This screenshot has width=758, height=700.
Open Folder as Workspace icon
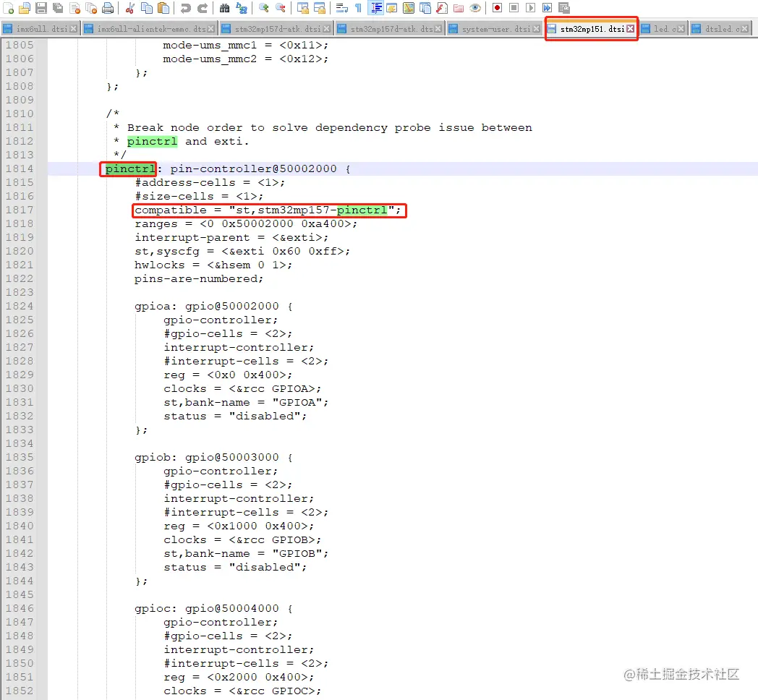[x=459, y=8]
